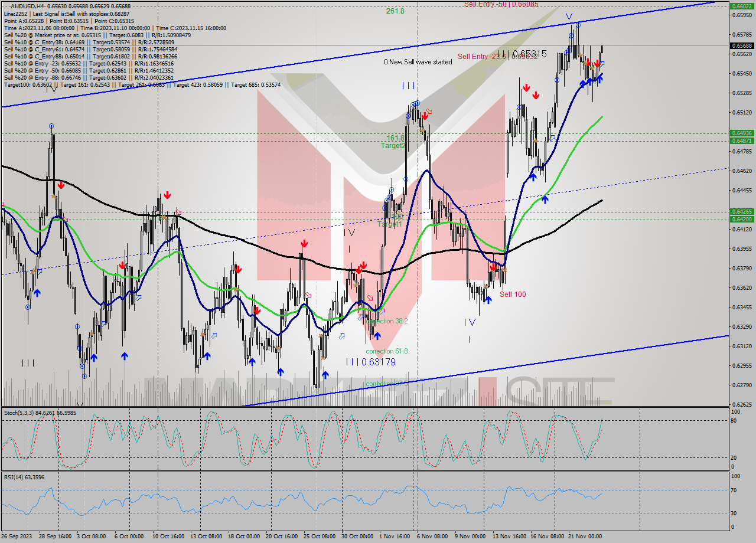Click the 'correction 38.2' label
This screenshot has height=543, width=756.
point(387,321)
